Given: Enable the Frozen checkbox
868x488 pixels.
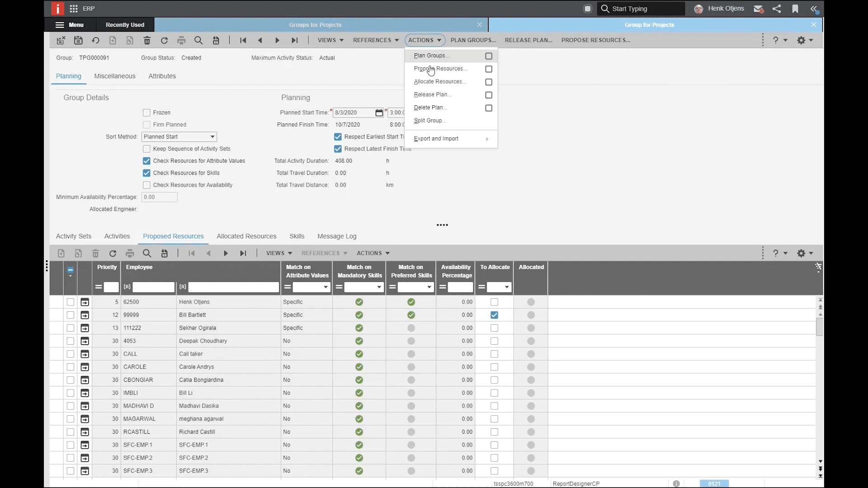Looking at the screenshot, I should coord(146,113).
